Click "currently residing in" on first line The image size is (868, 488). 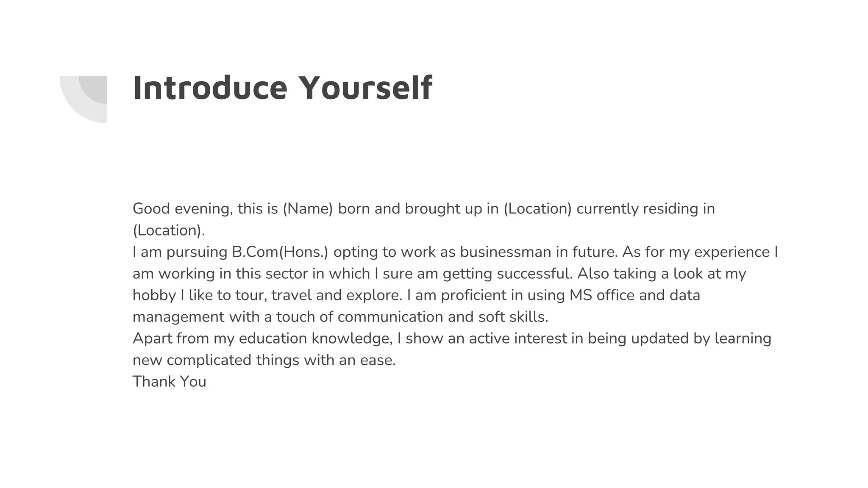[646, 209]
